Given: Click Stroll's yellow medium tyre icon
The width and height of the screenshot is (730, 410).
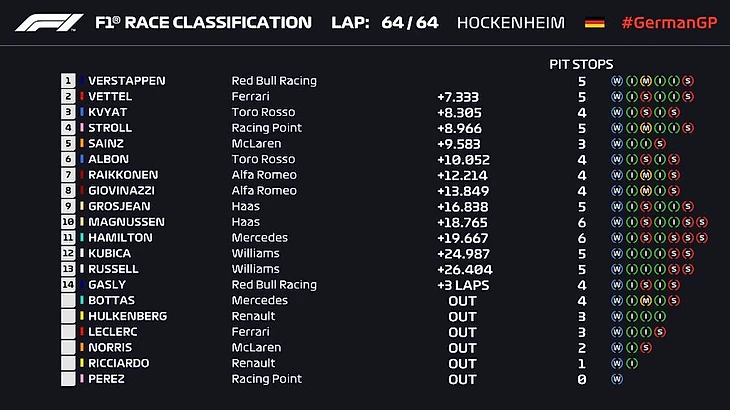Looking at the screenshot, I should [645, 128].
